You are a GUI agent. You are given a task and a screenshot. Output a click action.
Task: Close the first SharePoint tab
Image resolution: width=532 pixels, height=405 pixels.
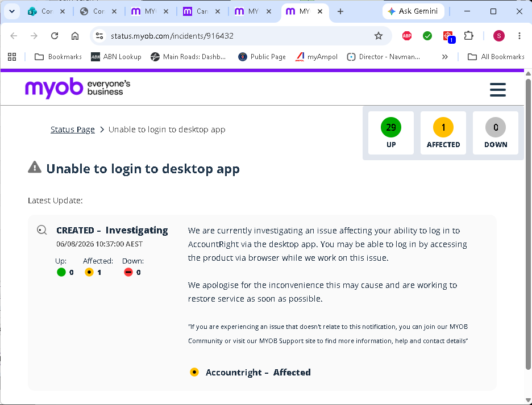click(x=63, y=11)
